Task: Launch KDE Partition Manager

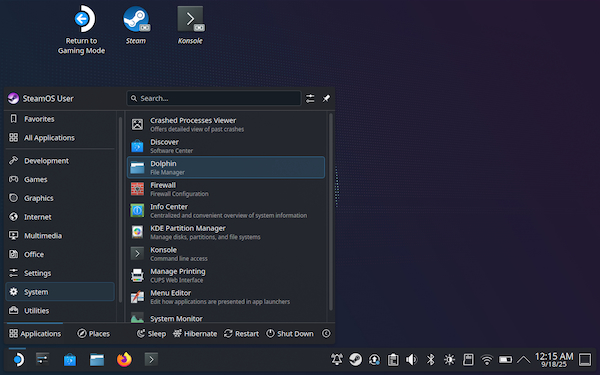Action: point(226,232)
